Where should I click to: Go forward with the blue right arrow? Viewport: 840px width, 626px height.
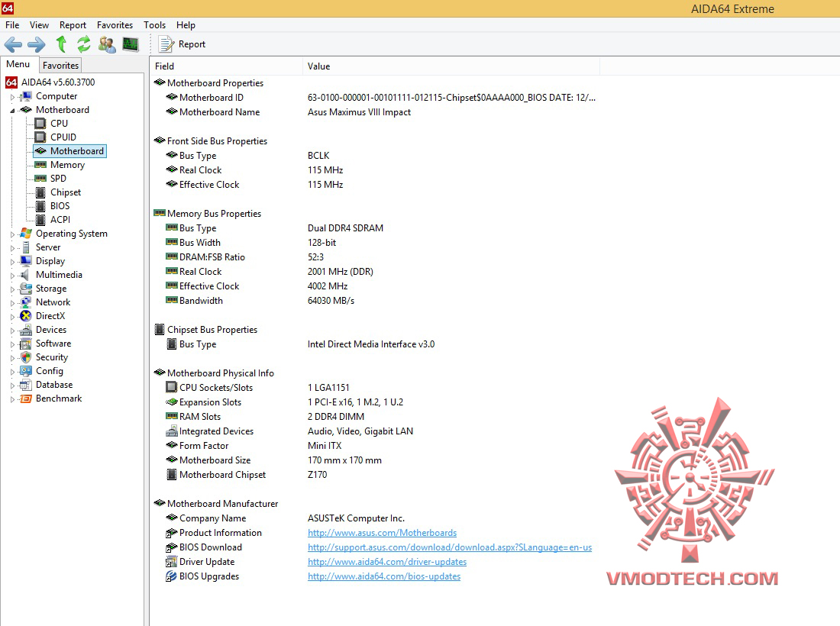pos(37,44)
